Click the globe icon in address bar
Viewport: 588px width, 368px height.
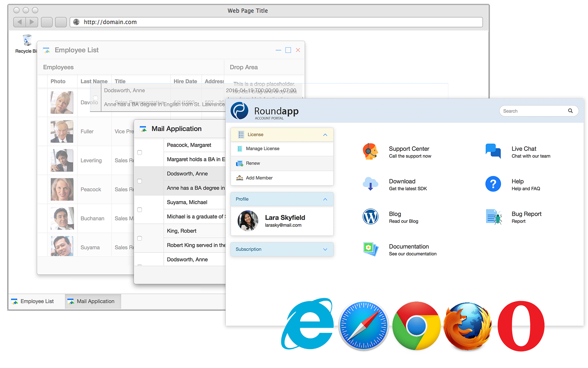(76, 22)
